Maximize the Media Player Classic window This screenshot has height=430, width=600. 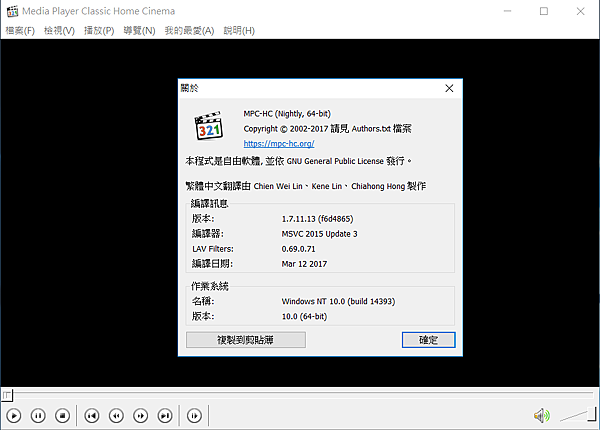[x=544, y=11]
